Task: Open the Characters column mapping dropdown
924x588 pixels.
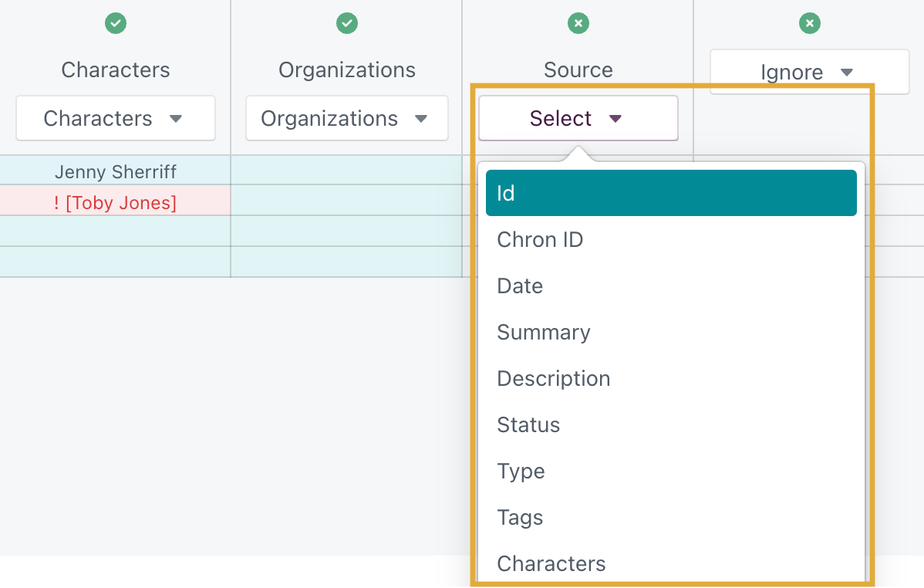Action: [x=116, y=118]
